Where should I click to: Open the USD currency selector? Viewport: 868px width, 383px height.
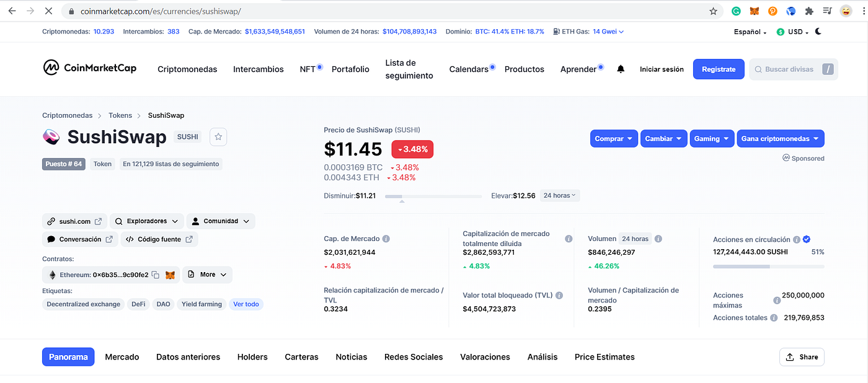792,32
